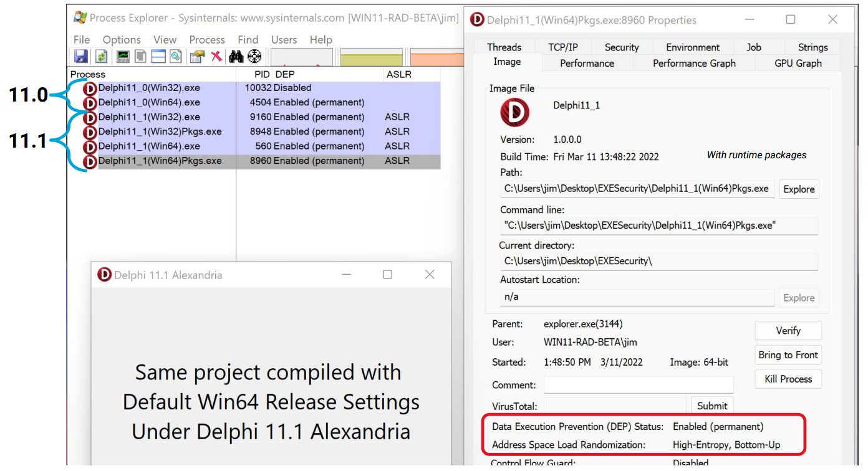Open process Properties from the toolbar icon
This screenshot has width=868, height=471.
[x=197, y=57]
